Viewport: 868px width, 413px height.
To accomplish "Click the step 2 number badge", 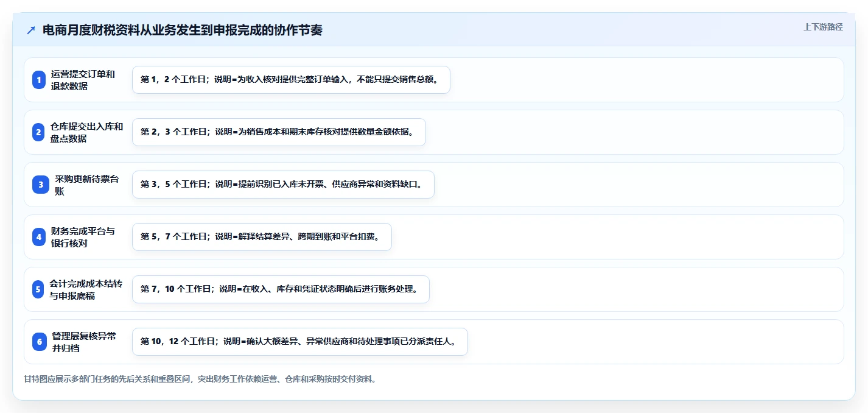I will pyautogui.click(x=38, y=132).
